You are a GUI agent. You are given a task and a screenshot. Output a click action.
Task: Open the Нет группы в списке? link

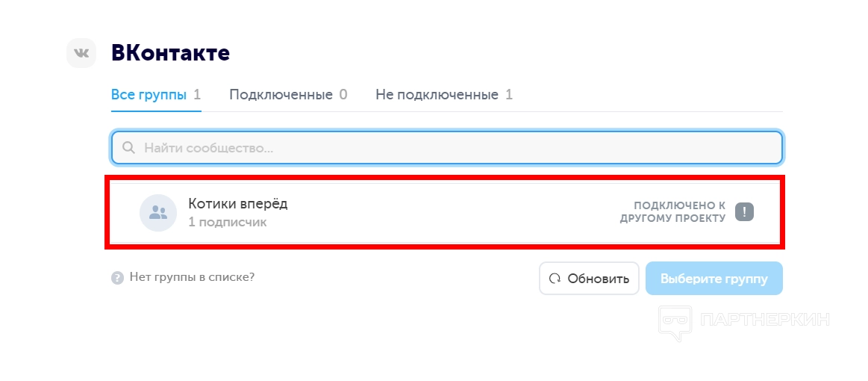point(192,277)
